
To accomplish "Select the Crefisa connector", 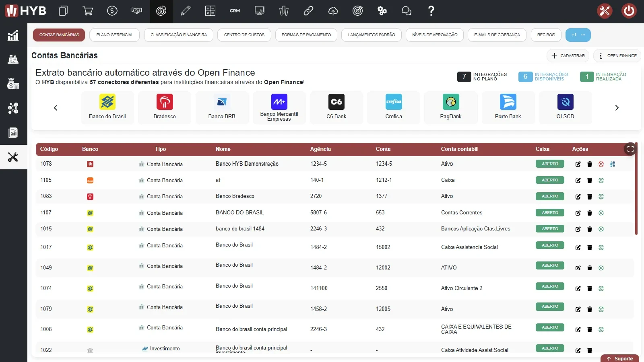I will tap(394, 107).
